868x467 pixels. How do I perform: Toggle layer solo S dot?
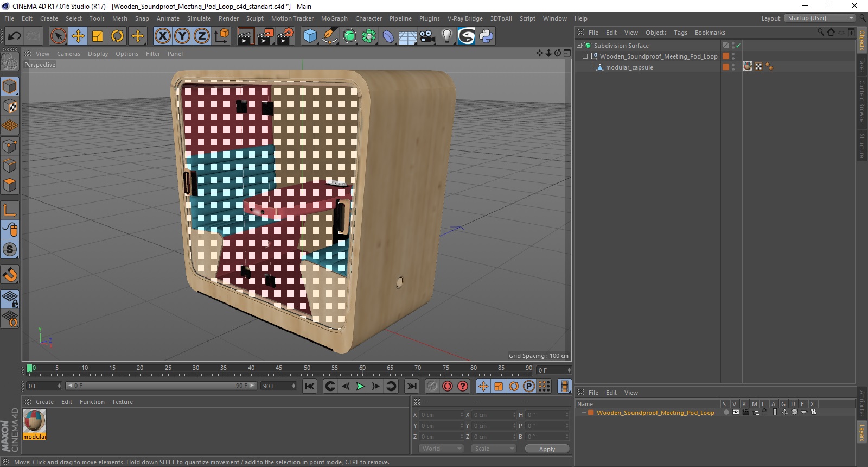(x=726, y=412)
